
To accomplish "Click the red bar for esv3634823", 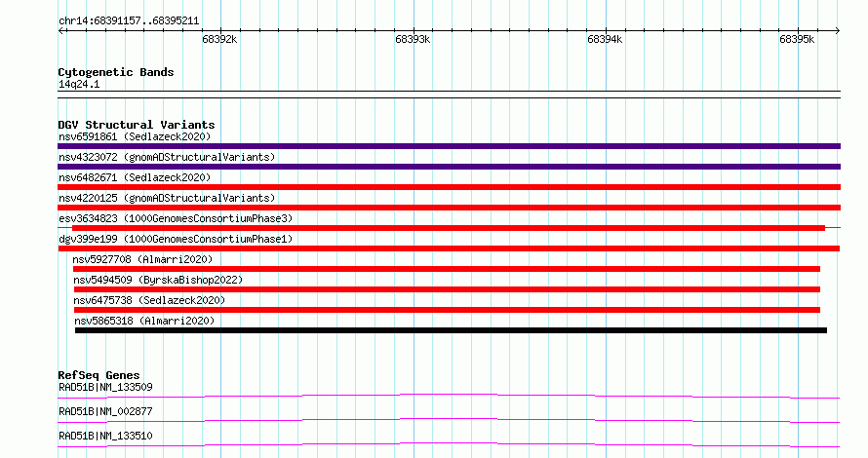I will point(449,228).
